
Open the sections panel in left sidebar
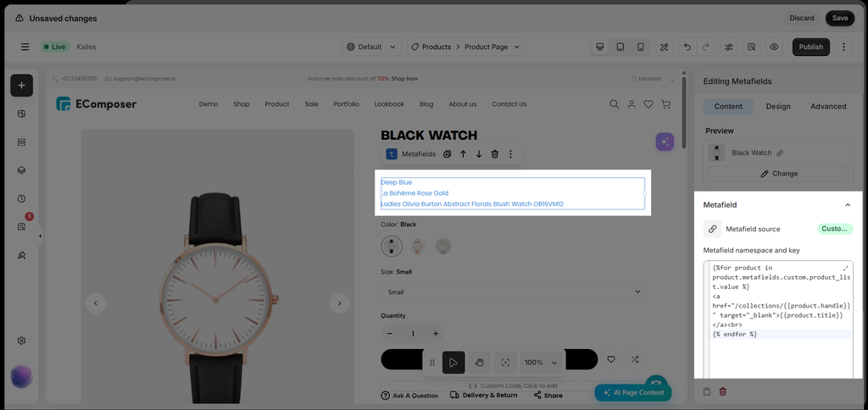click(21, 142)
